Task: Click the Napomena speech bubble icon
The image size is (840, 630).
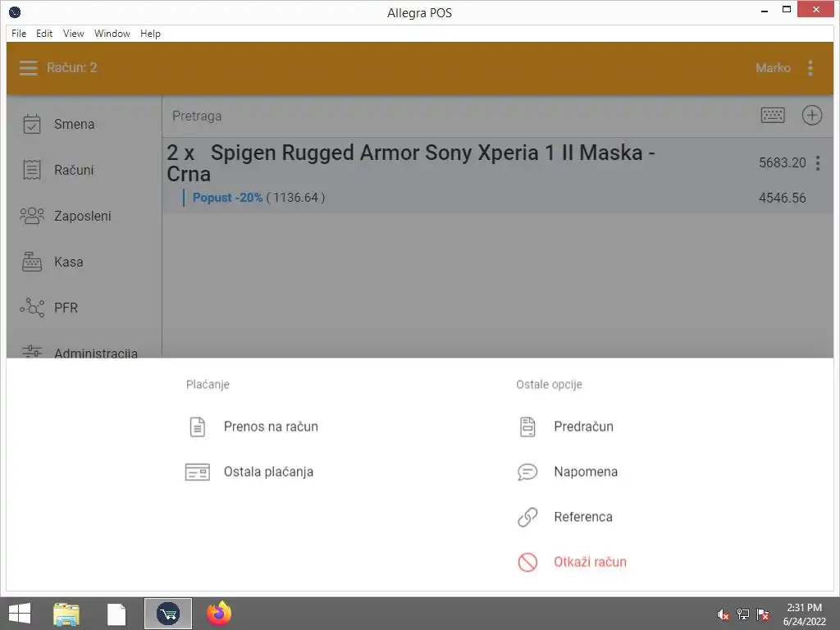Action: click(x=527, y=472)
